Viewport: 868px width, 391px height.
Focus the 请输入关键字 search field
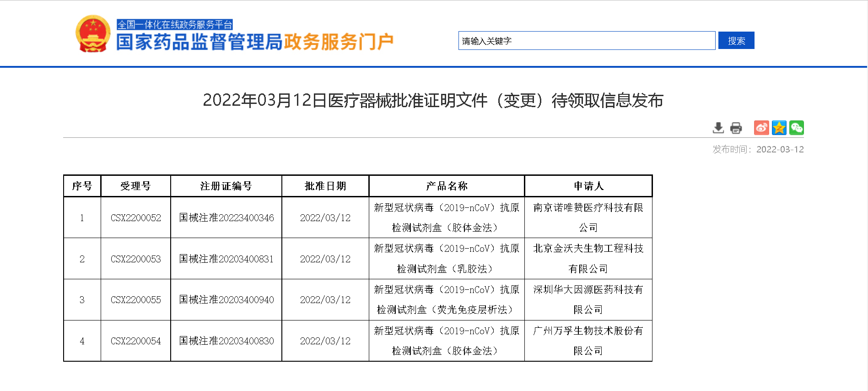tap(587, 41)
